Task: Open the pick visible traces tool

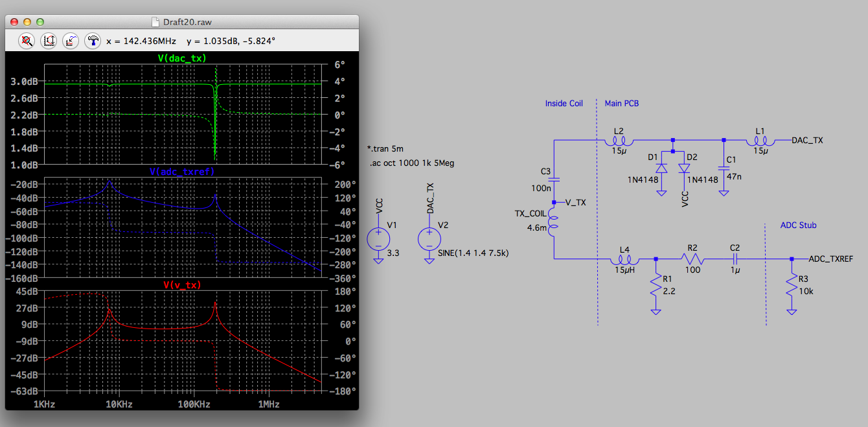Action: tap(71, 40)
